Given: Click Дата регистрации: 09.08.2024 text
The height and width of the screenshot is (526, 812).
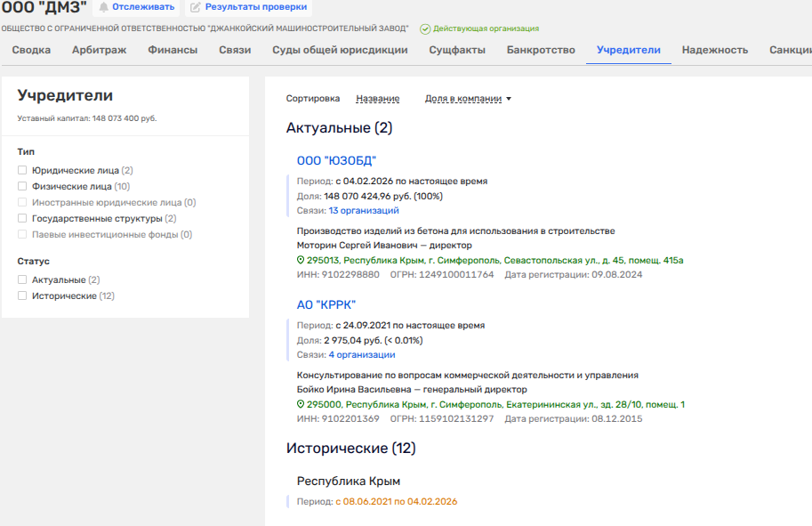Looking at the screenshot, I should tap(574, 275).
